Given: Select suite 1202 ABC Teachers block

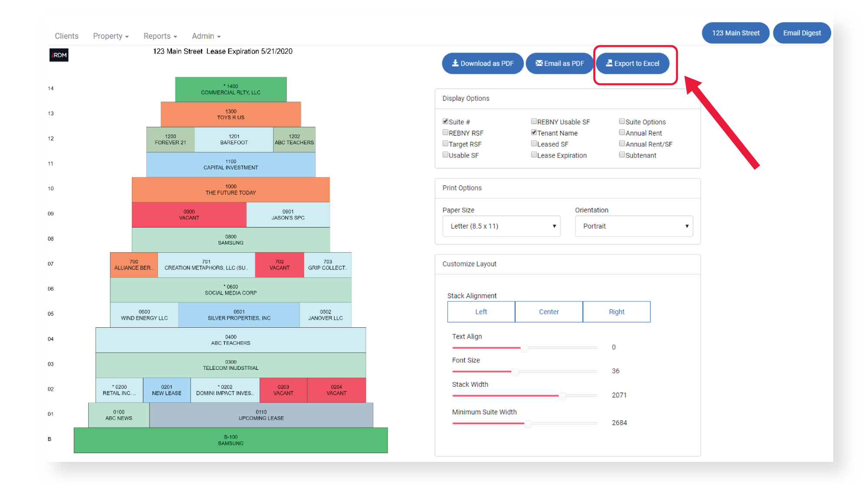Looking at the screenshot, I should coord(294,139).
